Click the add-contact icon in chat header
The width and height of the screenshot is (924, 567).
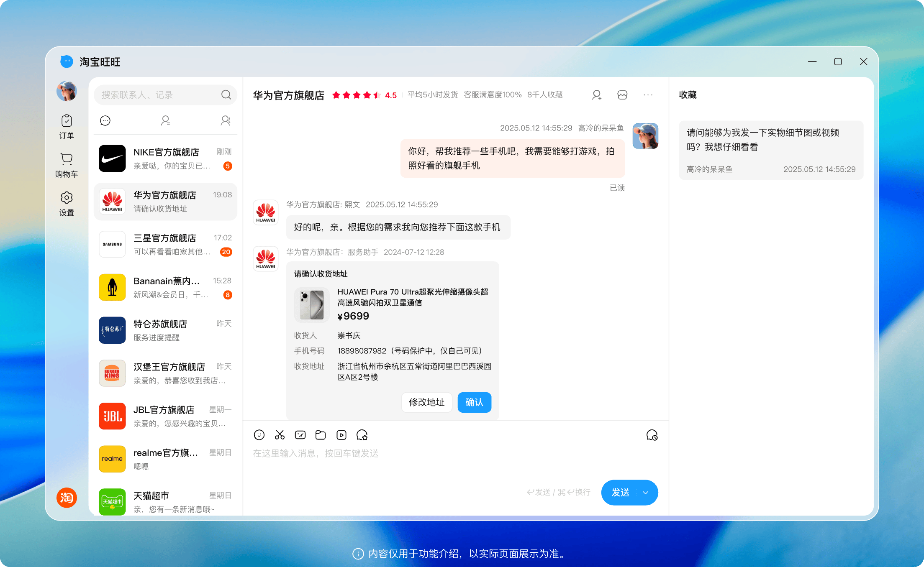597,95
